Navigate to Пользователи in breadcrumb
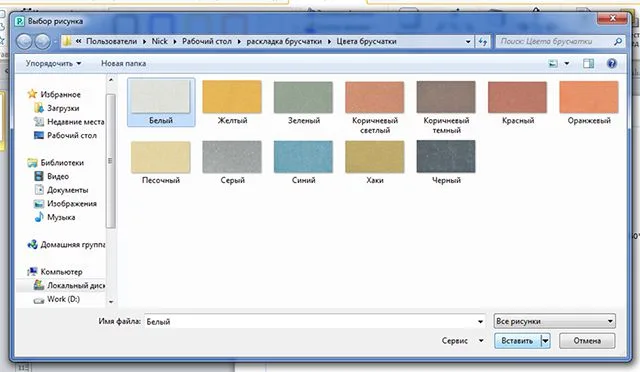Viewport: 640px width, 372px height. click(x=111, y=41)
